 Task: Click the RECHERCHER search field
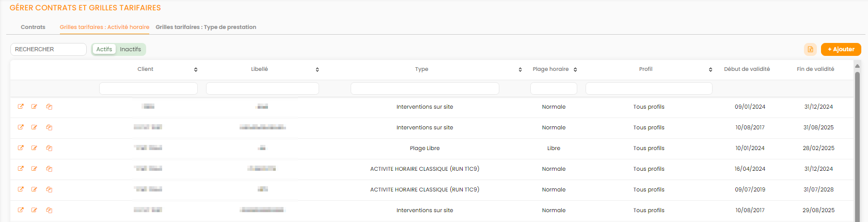coord(48,49)
